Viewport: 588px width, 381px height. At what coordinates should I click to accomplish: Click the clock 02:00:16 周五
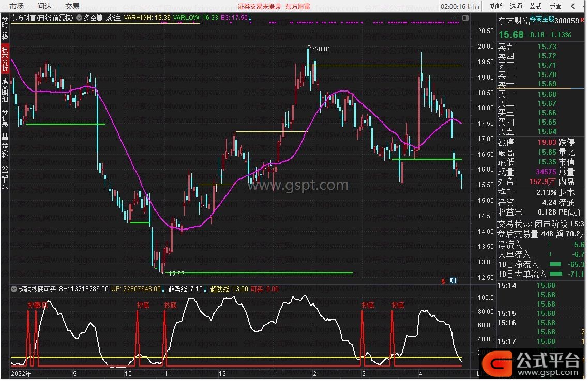point(460,6)
